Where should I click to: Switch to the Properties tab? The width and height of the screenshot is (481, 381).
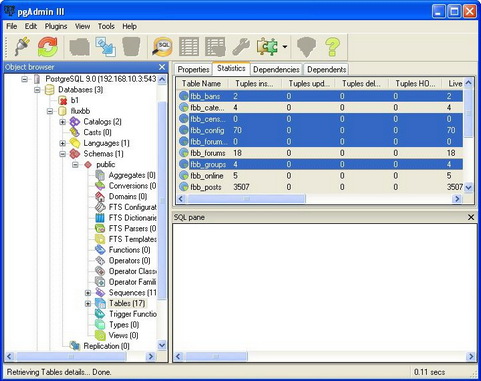point(193,69)
